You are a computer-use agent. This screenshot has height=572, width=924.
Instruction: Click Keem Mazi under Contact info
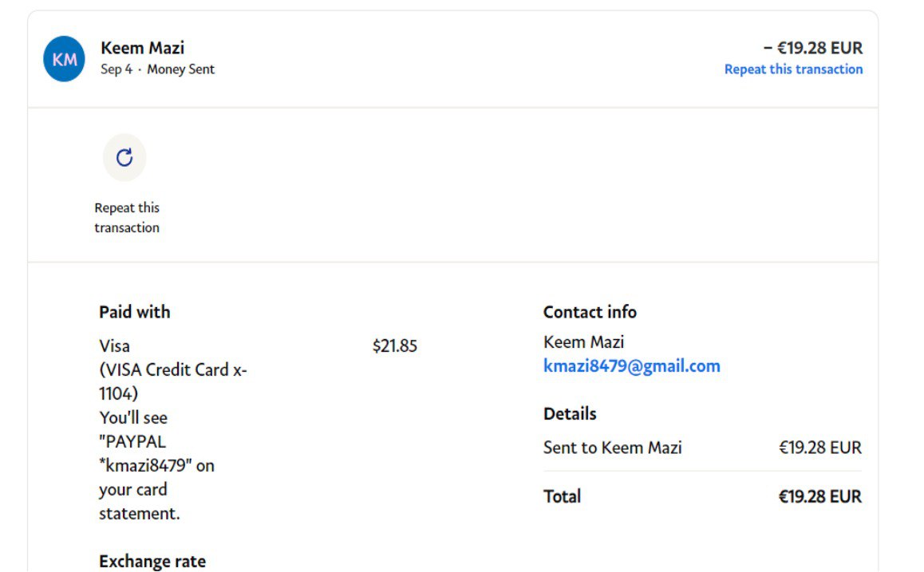(x=583, y=342)
